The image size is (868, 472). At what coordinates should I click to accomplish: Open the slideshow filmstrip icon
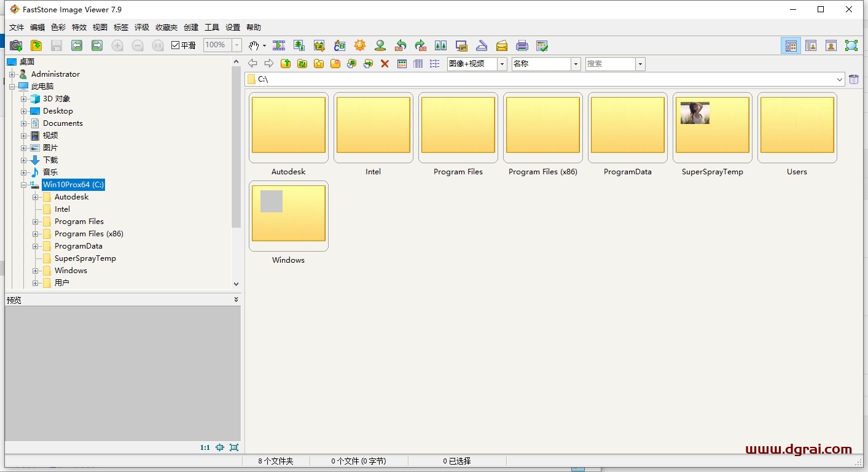point(279,45)
